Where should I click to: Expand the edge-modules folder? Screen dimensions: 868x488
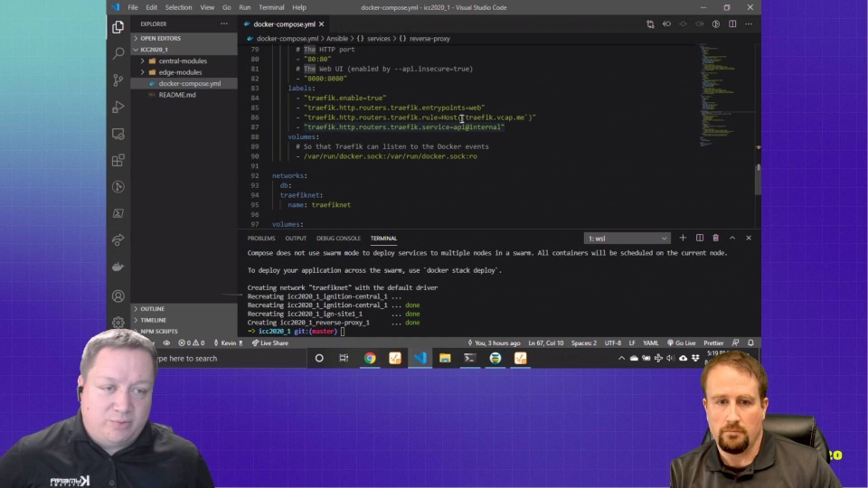180,72
